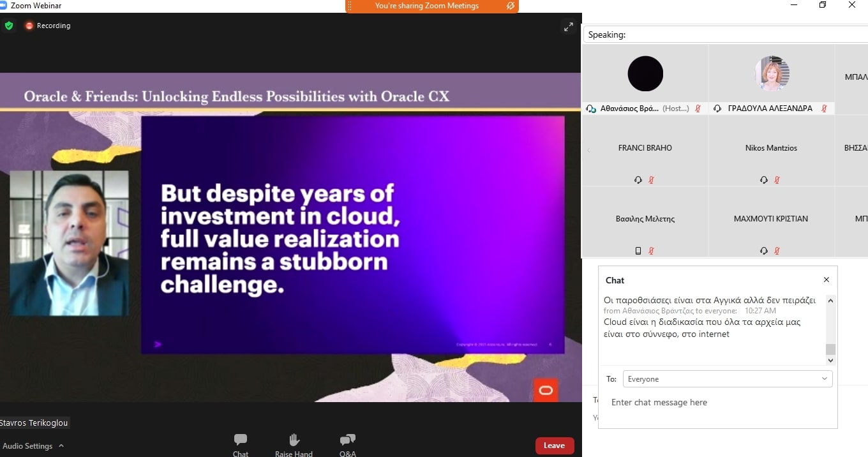Open the Q&A panel icon
This screenshot has height=457, width=868.
click(347, 440)
